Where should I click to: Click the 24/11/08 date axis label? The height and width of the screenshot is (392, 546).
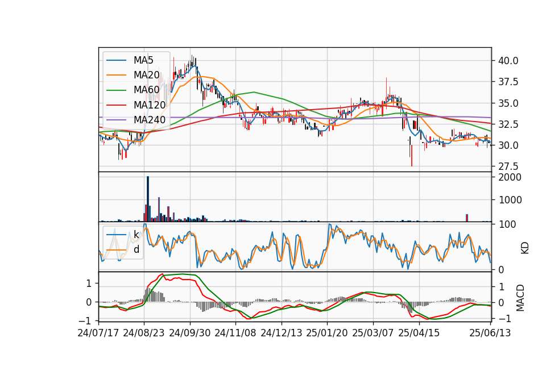[235, 333]
